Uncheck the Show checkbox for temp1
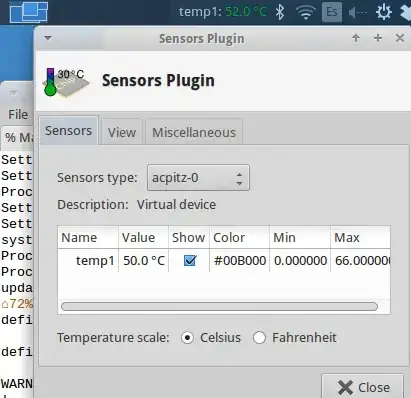The height and width of the screenshot is (398, 411). point(190,260)
